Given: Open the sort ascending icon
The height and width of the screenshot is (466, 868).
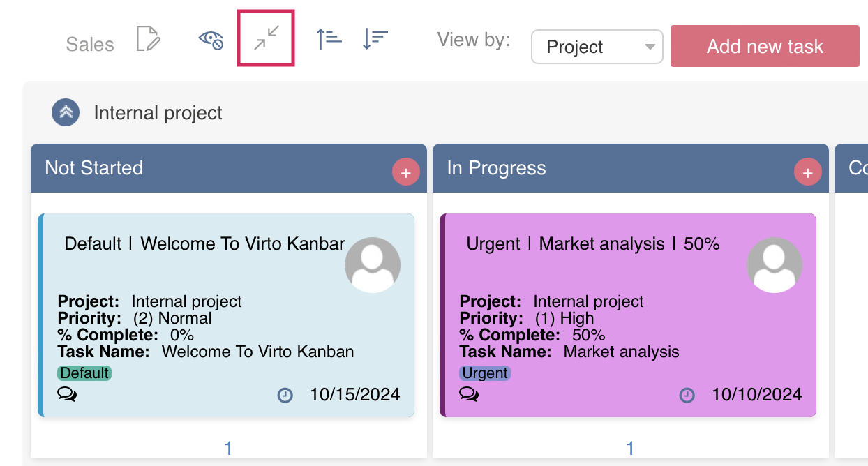Looking at the screenshot, I should (328, 38).
